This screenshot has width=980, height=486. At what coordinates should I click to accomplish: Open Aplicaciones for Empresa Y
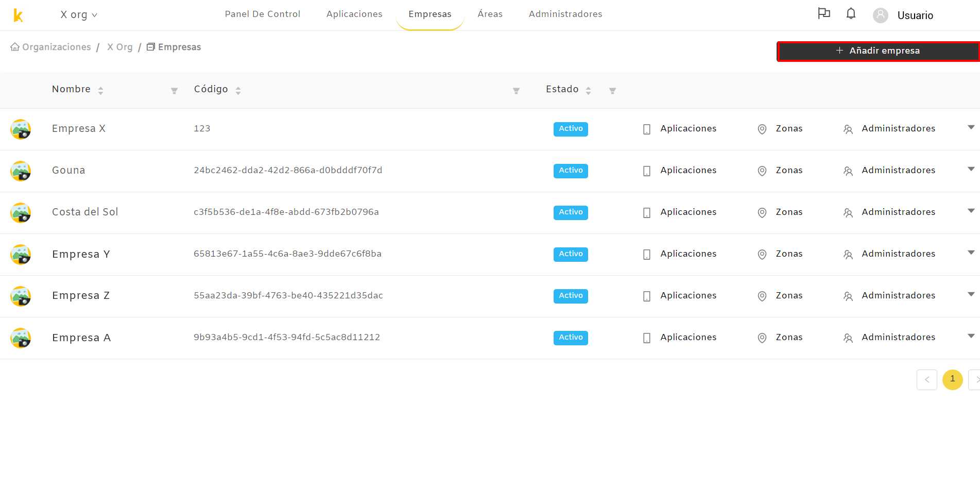pos(688,254)
